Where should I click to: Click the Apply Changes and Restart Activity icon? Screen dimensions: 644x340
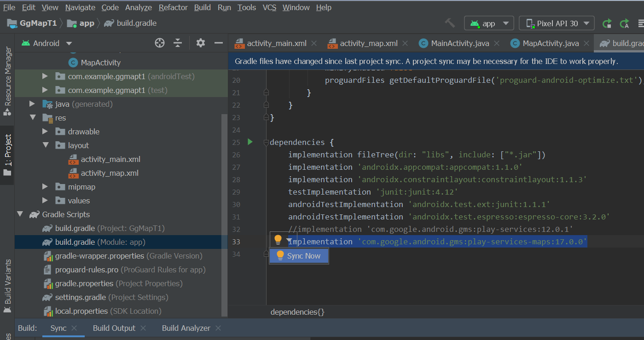point(607,23)
